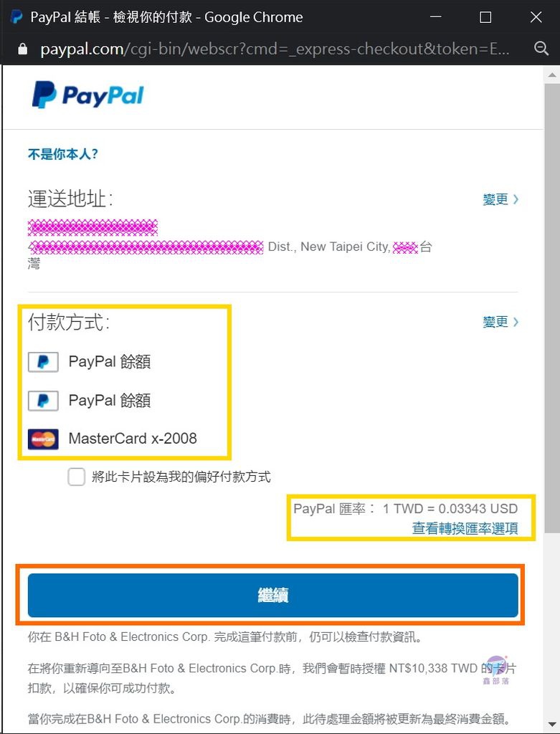The width and height of the screenshot is (560, 734).
Task: Click the padlock icon in address bar
Action: 22,49
